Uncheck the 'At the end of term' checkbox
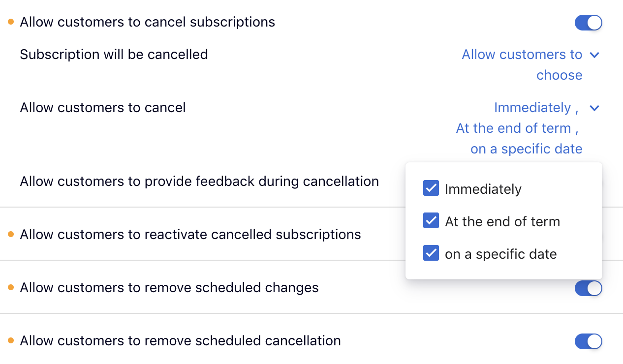This screenshot has width=623, height=364. pyautogui.click(x=431, y=221)
